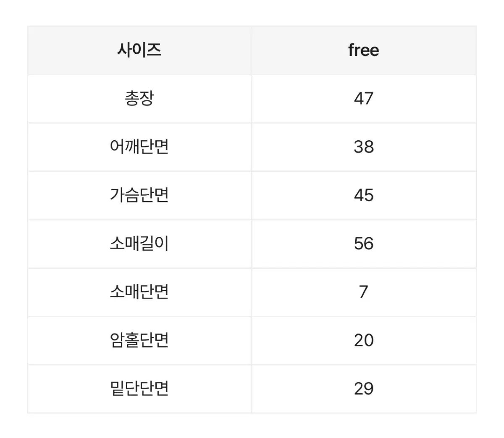This screenshot has width=504, height=438.
Task: Click the 사이즈 header cell
Action: [139, 50]
